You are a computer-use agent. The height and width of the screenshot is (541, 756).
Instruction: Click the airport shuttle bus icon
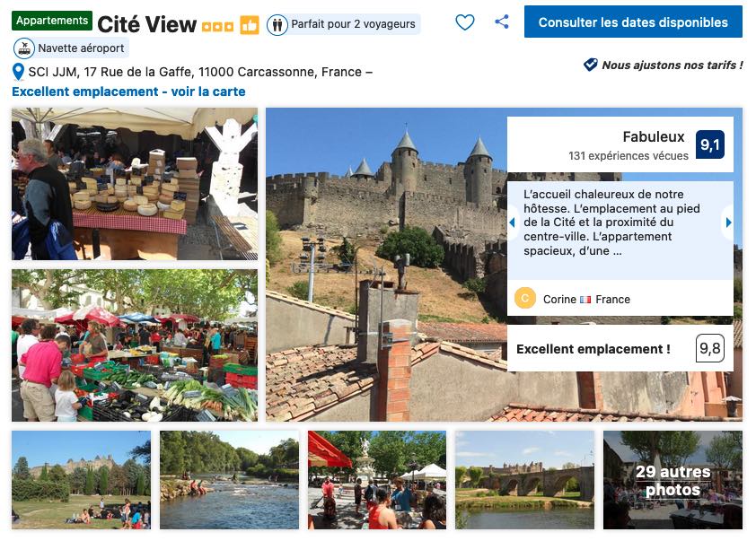tap(23, 48)
